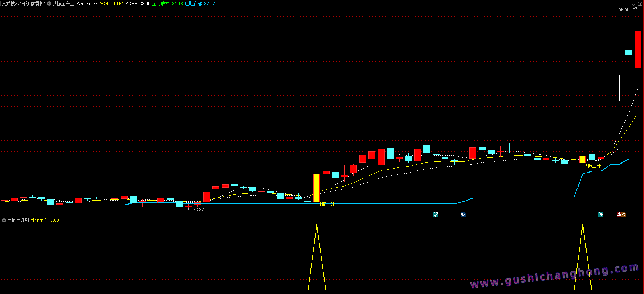Click the first tall yellow signal candle
644x294 pixels.
click(317, 188)
